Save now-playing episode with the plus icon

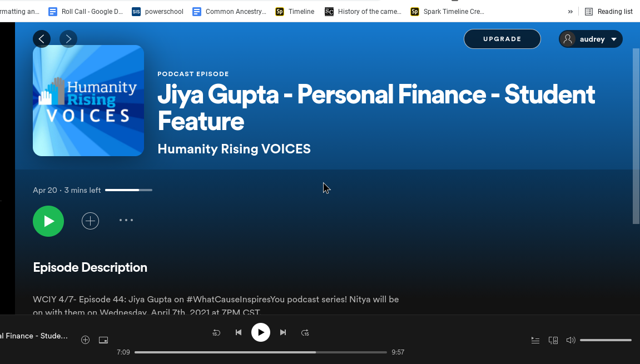pyautogui.click(x=85, y=340)
